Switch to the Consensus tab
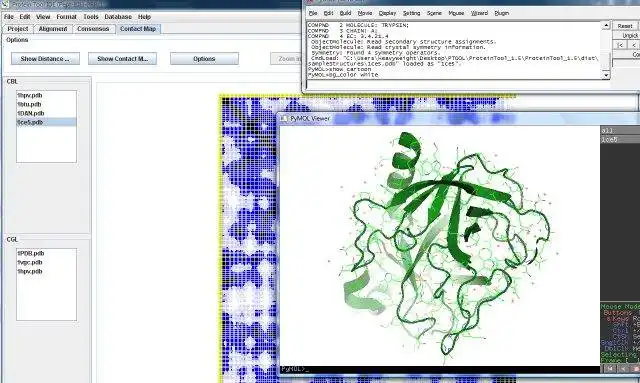Screen dimensions: 640x383 (x=93, y=29)
